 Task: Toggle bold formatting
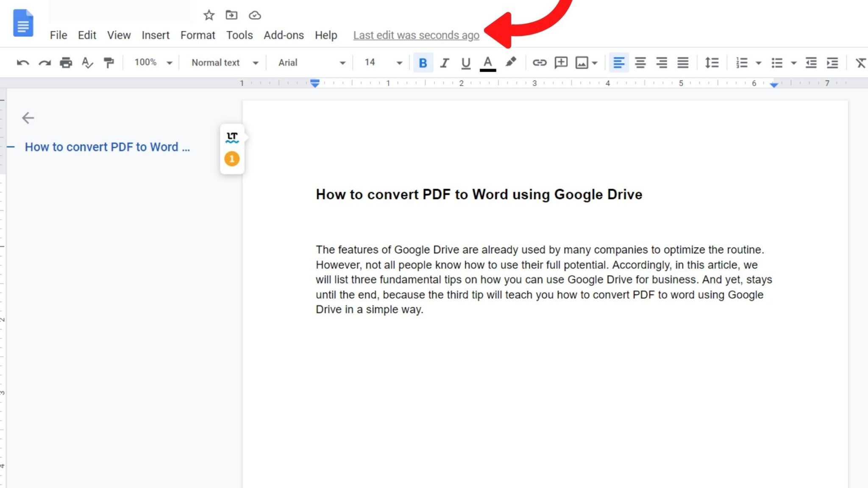[x=423, y=63]
